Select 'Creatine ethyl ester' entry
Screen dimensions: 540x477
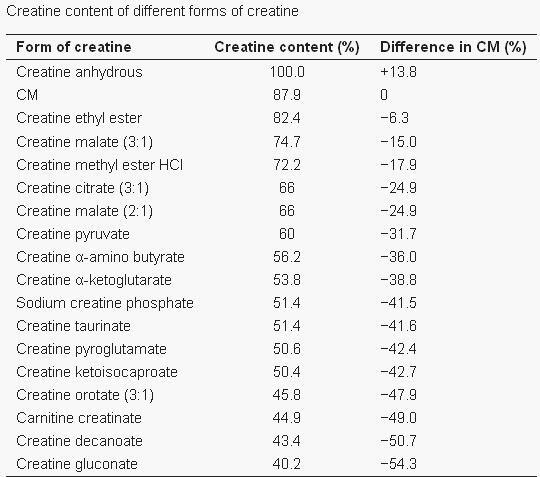pos(79,118)
